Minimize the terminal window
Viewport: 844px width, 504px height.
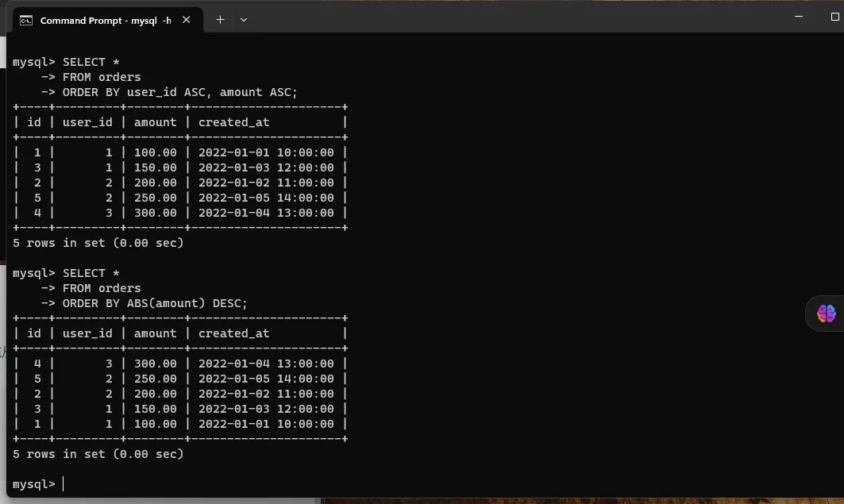(800, 16)
